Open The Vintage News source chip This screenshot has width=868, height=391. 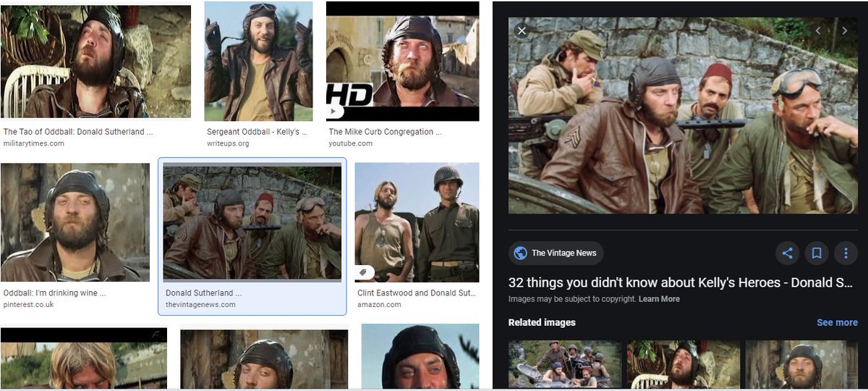(x=556, y=253)
